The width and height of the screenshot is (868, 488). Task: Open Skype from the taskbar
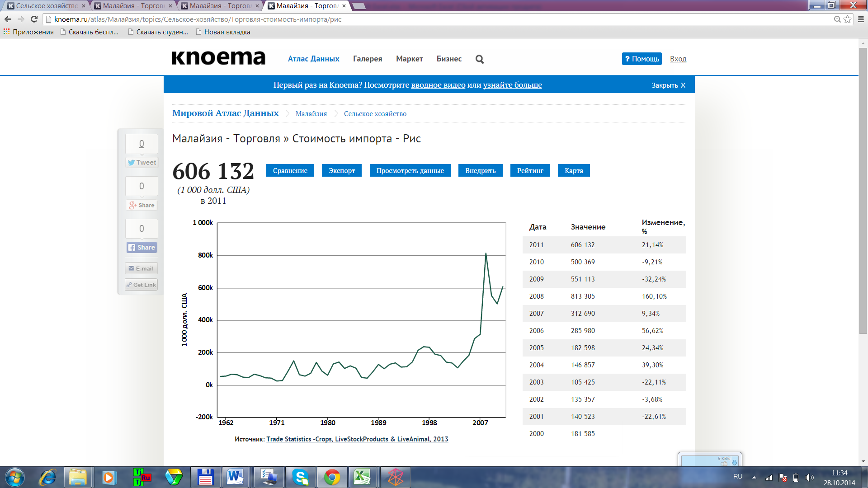tap(301, 477)
